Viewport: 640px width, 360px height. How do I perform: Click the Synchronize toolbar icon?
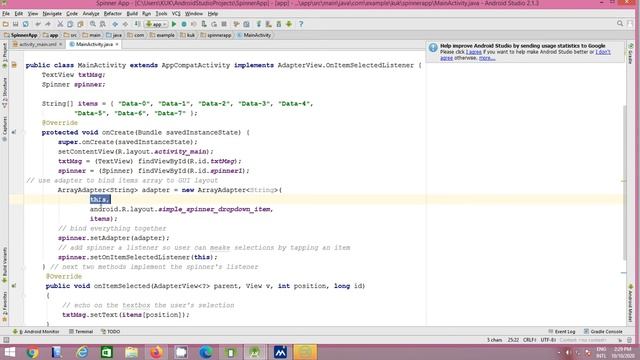pyautogui.click(x=25, y=24)
